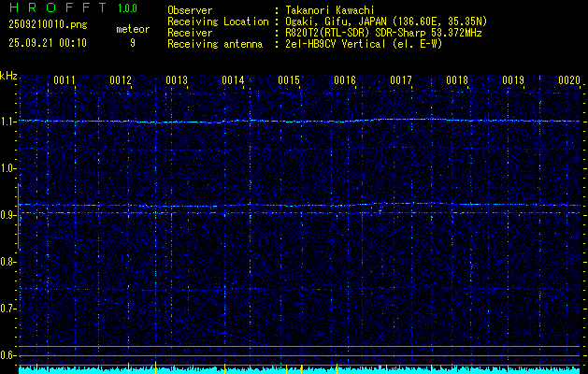Click the 1.1 frequency axis label
The width and height of the screenshot is (588, 374).
(x=8, y=122)
